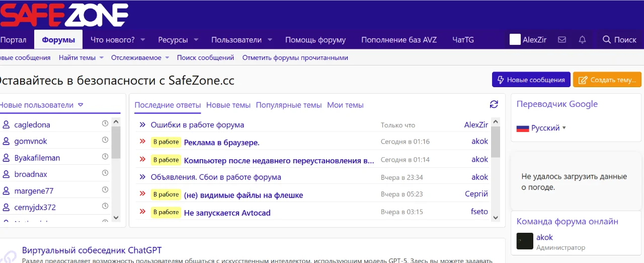Click the user icon beside cagledona
Viewport: 644px width, 263px height.
[x=6, y=124]
